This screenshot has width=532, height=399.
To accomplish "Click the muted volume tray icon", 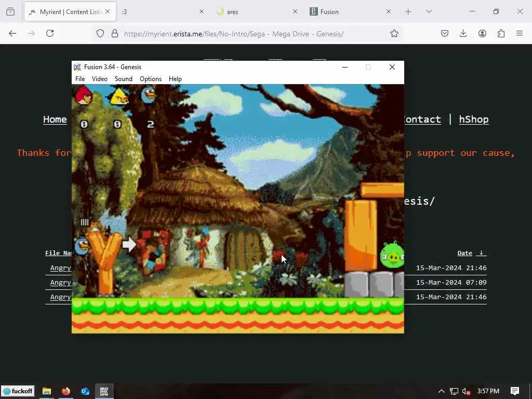I will (467, 391).
